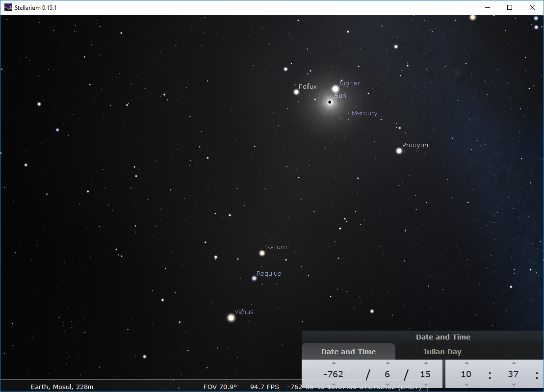
Task: Click the FOV 70.9° status text
Action: pyautogui.click(x=220, y=387)
